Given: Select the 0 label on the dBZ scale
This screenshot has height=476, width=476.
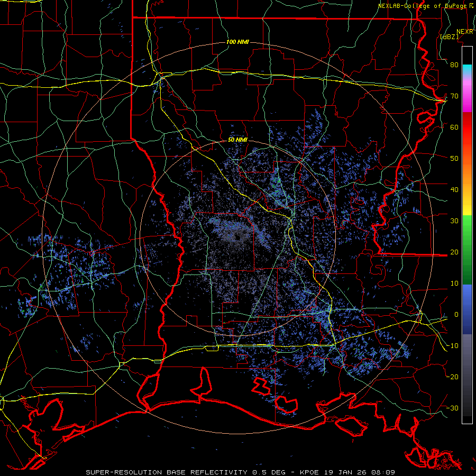Looking at the screenshot, I should coord(456,315).
